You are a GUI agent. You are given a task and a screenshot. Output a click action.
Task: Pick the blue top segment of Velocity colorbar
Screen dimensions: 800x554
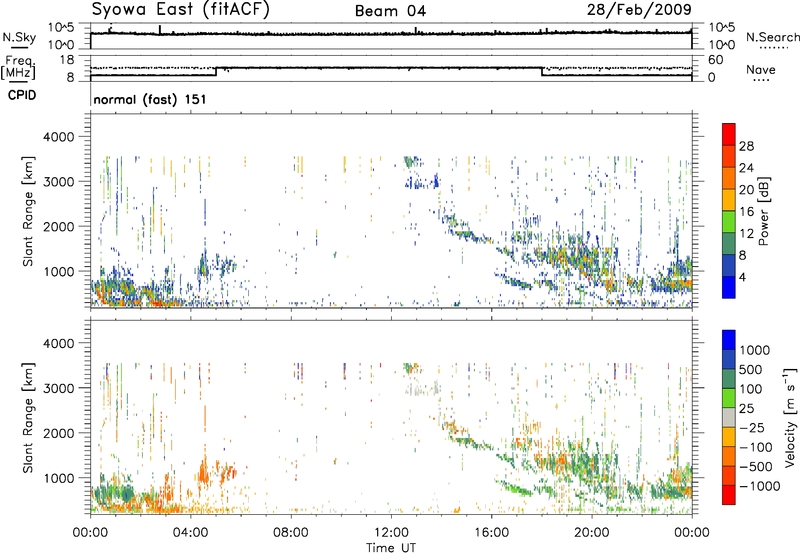click(729, 340)
